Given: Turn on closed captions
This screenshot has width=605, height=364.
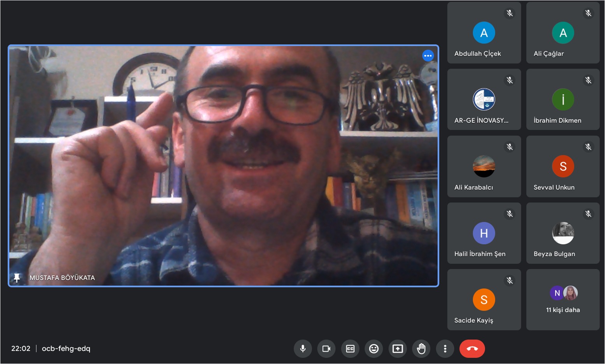Looking at the screenshot, I should click(350, 349).
